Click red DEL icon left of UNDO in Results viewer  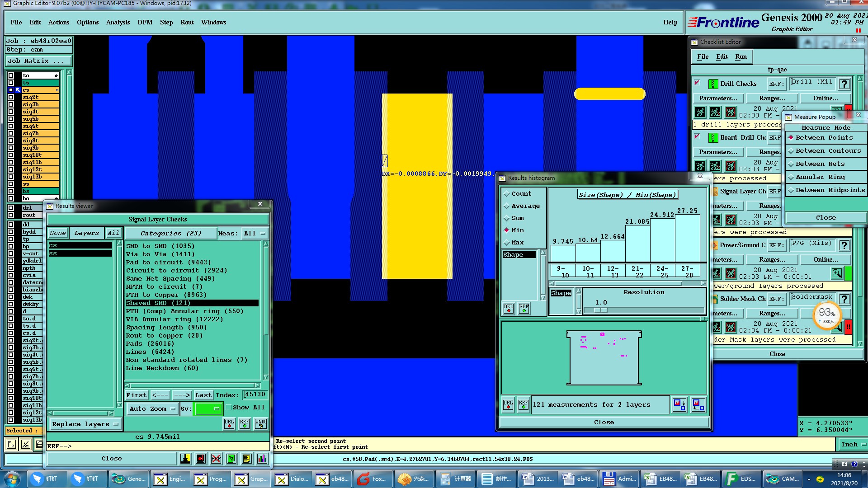230,424
